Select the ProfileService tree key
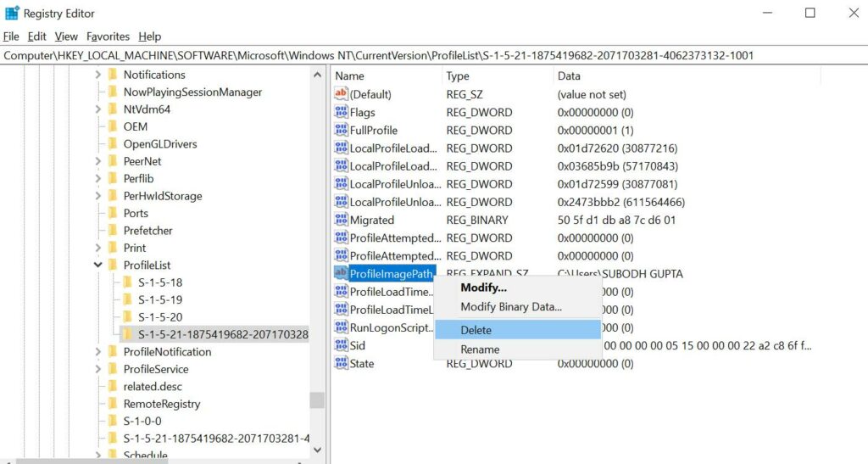Viewport: 868px width, 464px height. pos(156,369)
